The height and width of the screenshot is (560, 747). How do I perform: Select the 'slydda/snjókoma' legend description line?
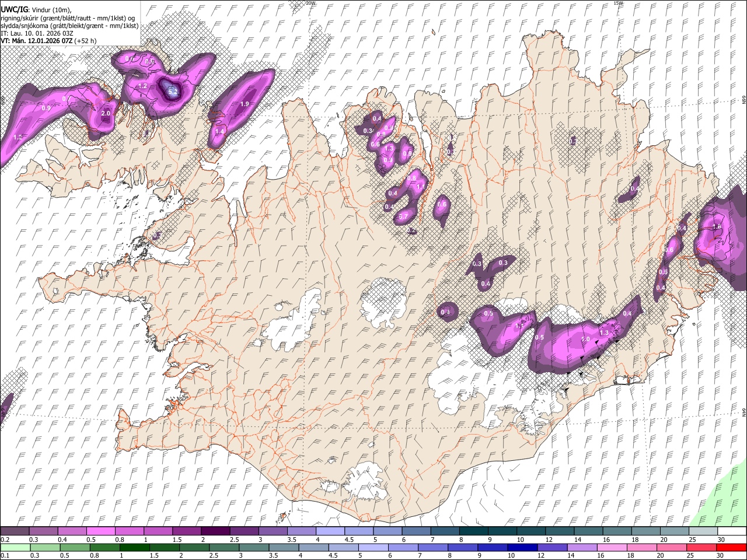click(69, 26)
